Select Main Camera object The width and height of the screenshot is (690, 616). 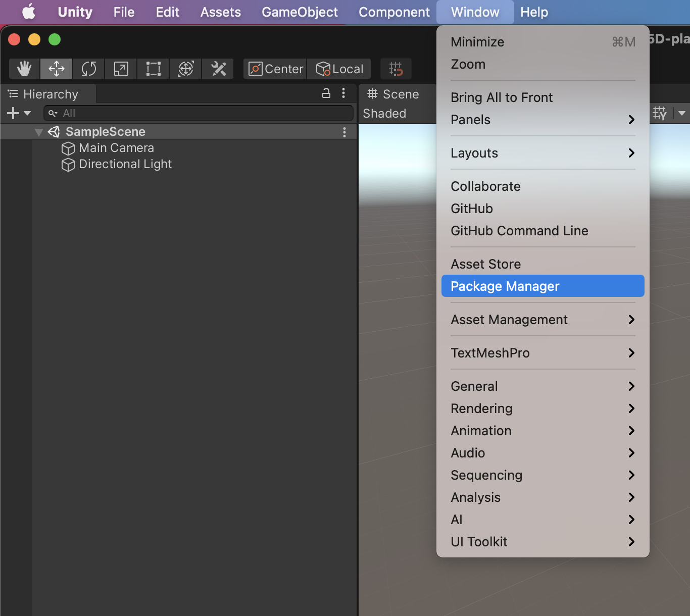[116, 148]
